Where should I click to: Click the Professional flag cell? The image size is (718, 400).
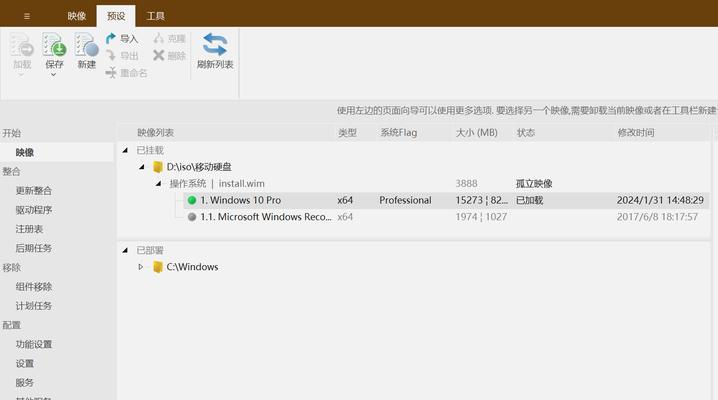[405, 200]
